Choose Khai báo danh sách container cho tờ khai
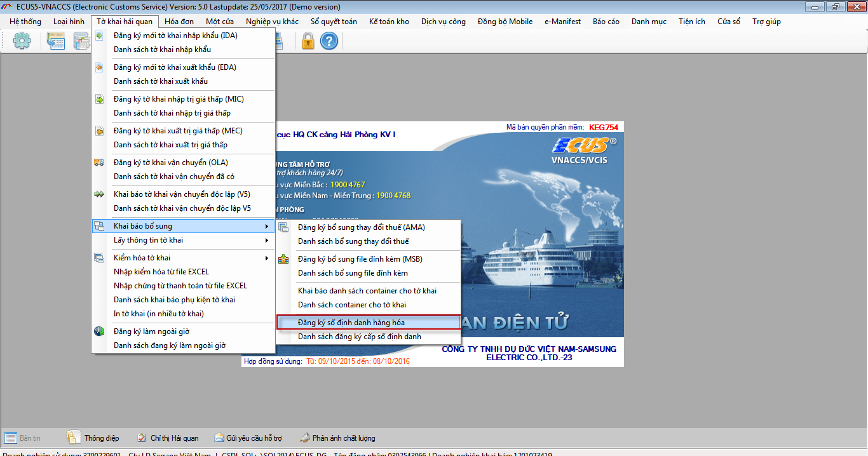Screen dimensions: 868x456 pyautogui.click(x=369, y=291)
